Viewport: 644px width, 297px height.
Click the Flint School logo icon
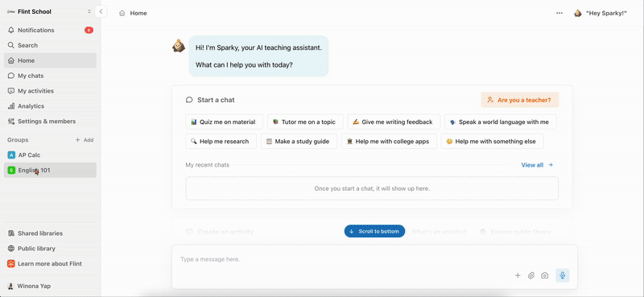[11, 11]
